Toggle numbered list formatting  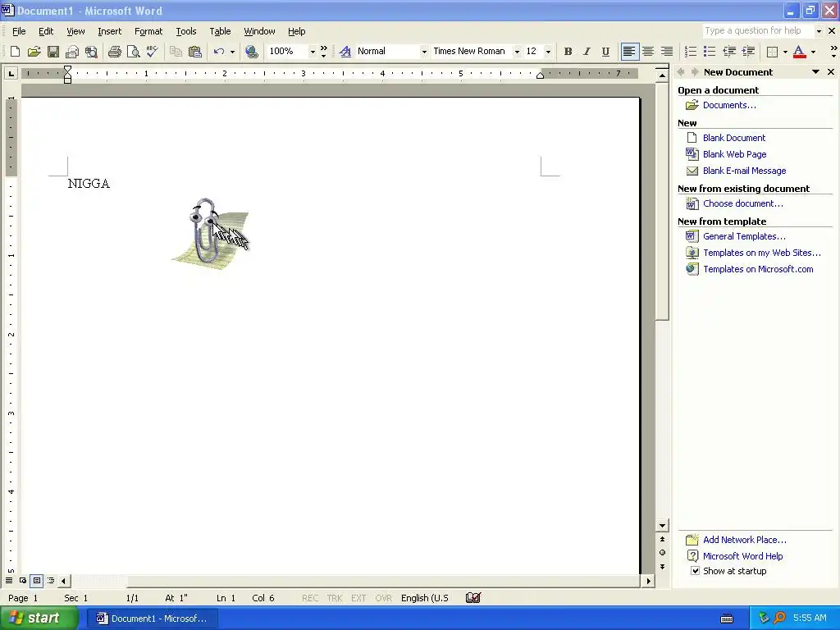691,52
